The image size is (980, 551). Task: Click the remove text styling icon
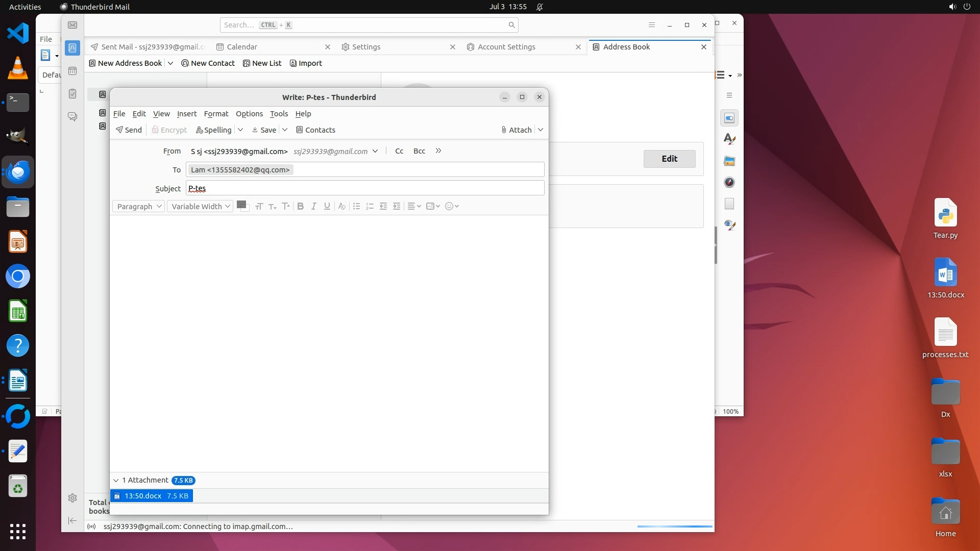(342, 206)
